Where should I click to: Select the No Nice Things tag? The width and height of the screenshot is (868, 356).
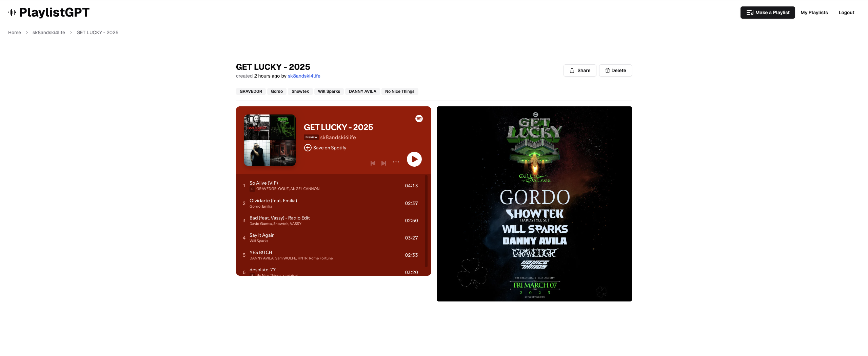(400, 91)
